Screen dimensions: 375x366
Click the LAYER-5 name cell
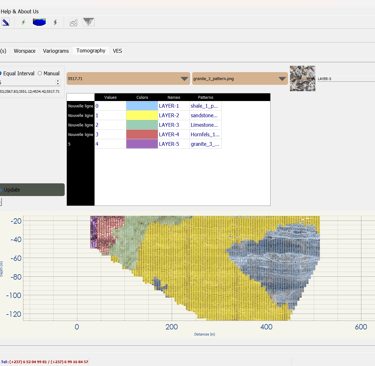click(174, 144)
